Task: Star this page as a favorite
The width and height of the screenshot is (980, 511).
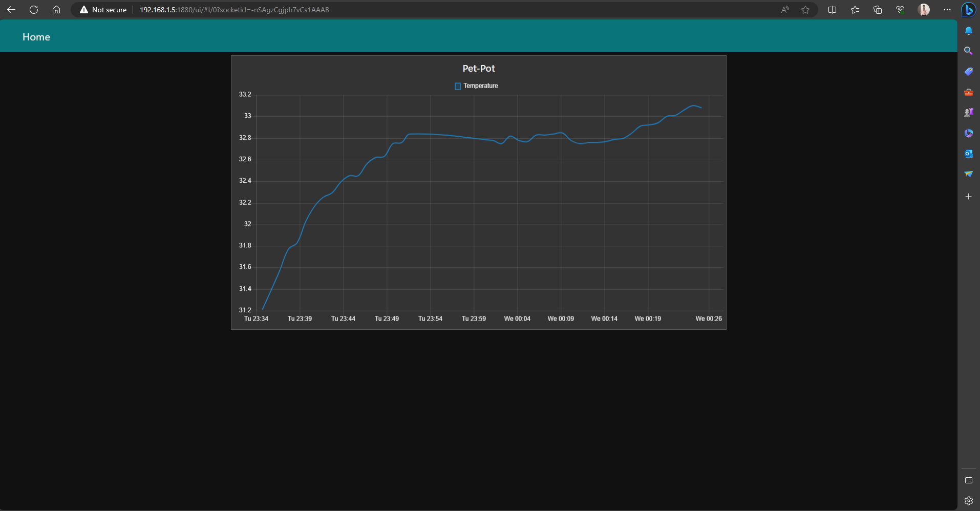Action: 806,9
